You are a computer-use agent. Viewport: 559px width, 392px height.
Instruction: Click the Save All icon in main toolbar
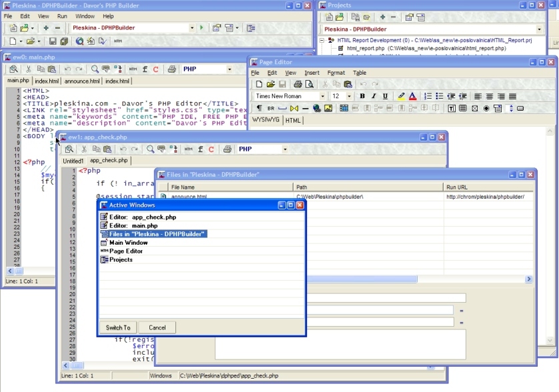pos(64,41)
